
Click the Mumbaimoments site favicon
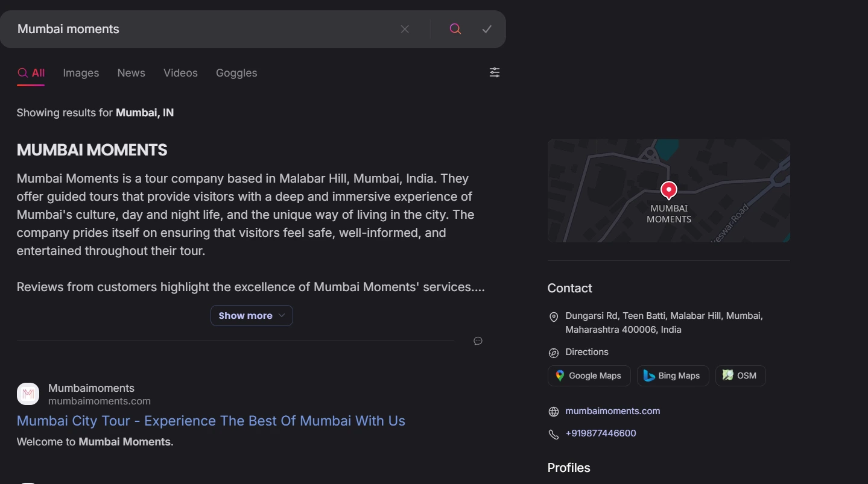pyautogui.click(x=28, y=394)
